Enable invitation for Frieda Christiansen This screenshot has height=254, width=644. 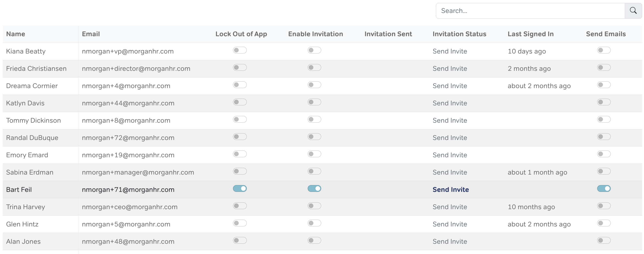pyautogui.click(x=314, y=68)
